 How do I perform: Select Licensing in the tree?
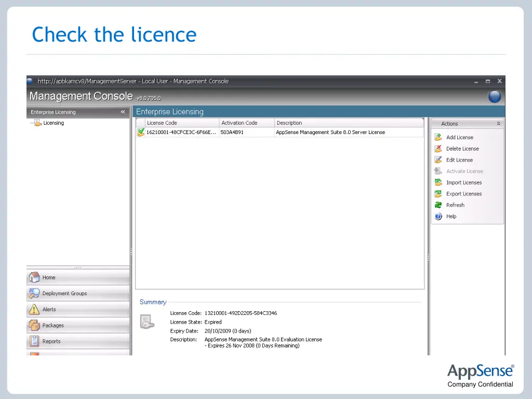pos(54,123)
